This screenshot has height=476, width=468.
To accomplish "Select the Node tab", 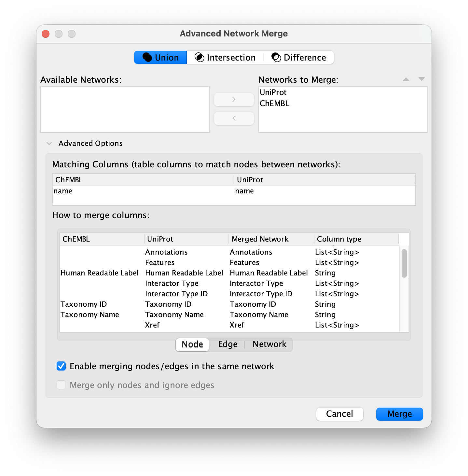I will click(192, 344).
